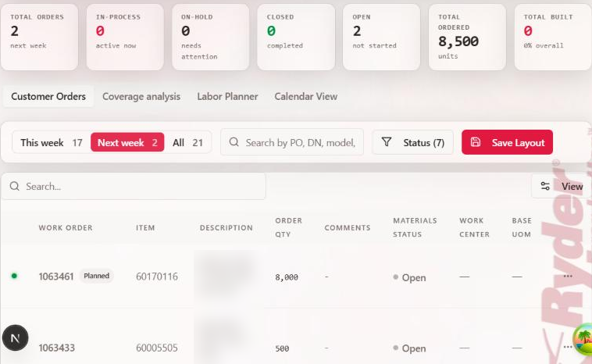The image size is (592, 364).
Task: Click the Save Layout button
Action: [x=507, y=142]
